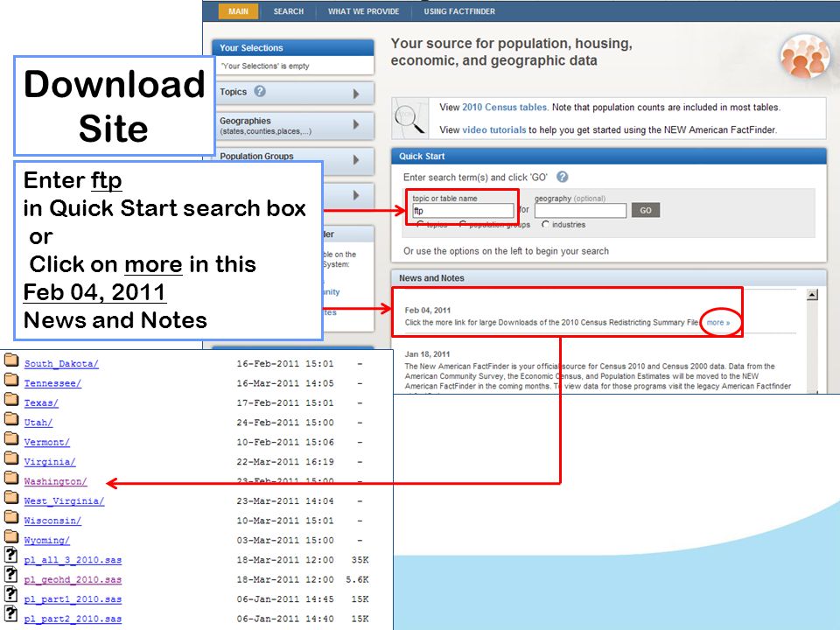Expand the Population Groups panel arrow

click(x=356, y=159)
